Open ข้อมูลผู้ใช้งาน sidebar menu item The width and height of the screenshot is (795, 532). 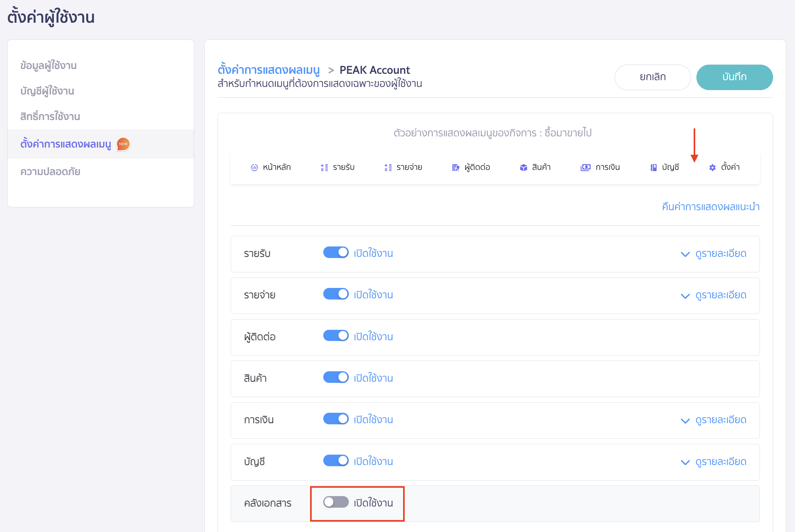click(48, 65)
